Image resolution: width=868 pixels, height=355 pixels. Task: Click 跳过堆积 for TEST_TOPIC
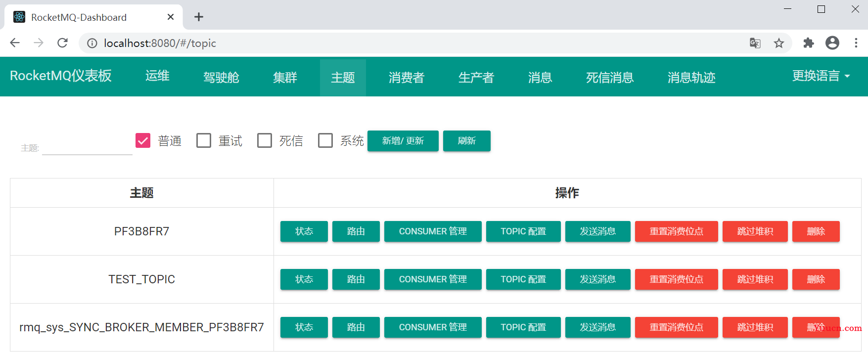pos(755,279)
